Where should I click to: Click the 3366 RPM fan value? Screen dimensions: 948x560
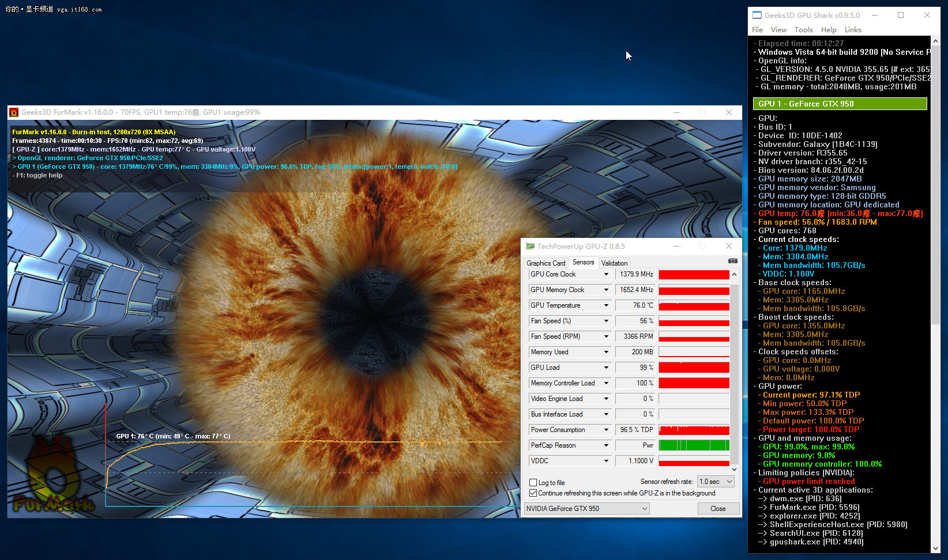[635, 336]
